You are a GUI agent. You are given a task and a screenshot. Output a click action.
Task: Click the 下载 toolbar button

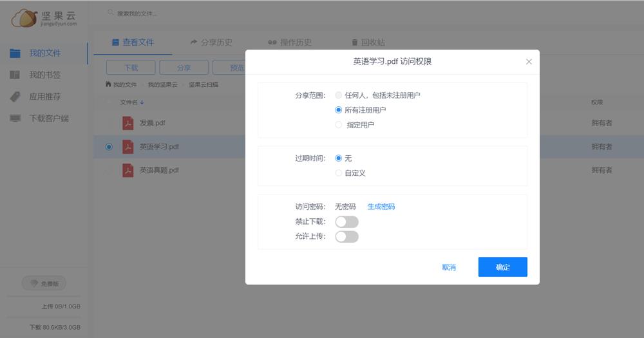point(131,68)
